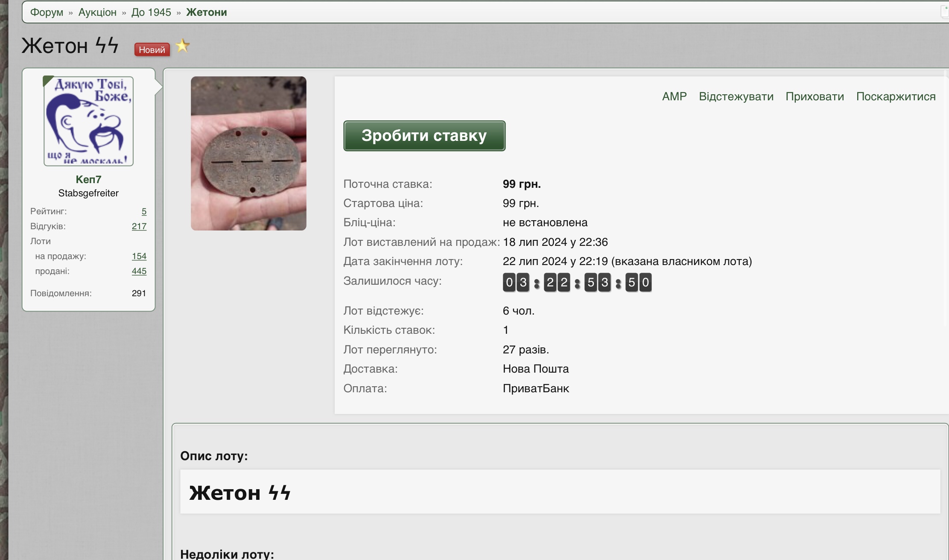Screen dimensions: 949x560
Task: Go to Форум in the breadcrumb
Action: (47, 12)
